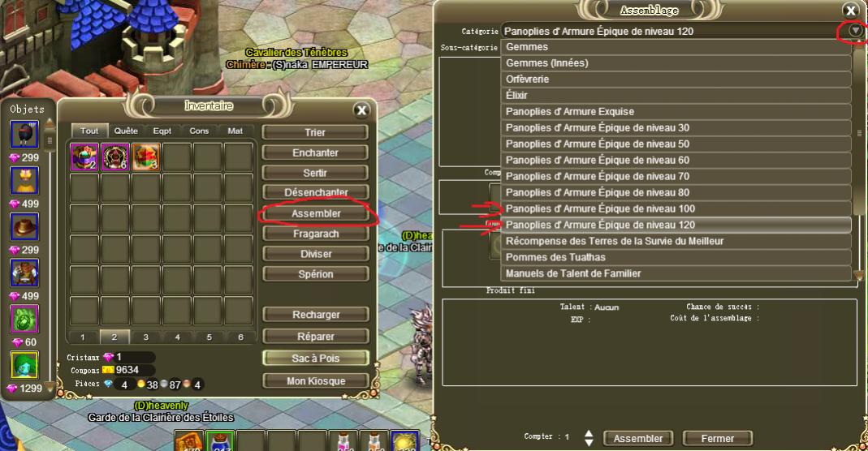Select the green swirl shop item
This screenshot has height=451, width=868.
tap(24, 319)
